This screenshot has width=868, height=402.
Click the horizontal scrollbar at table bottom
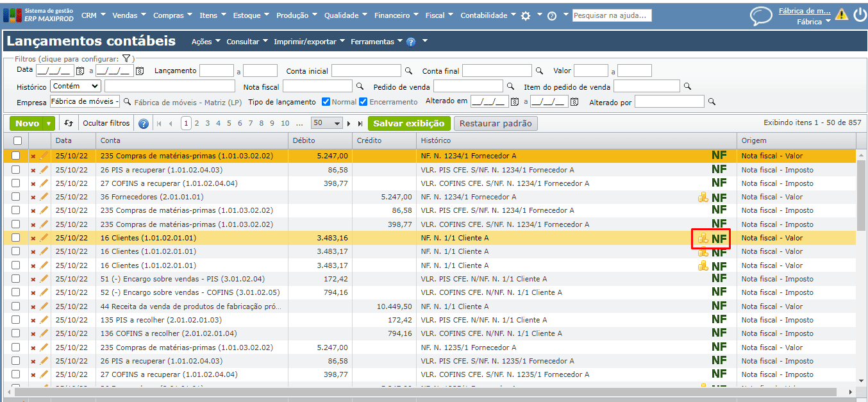423,392
